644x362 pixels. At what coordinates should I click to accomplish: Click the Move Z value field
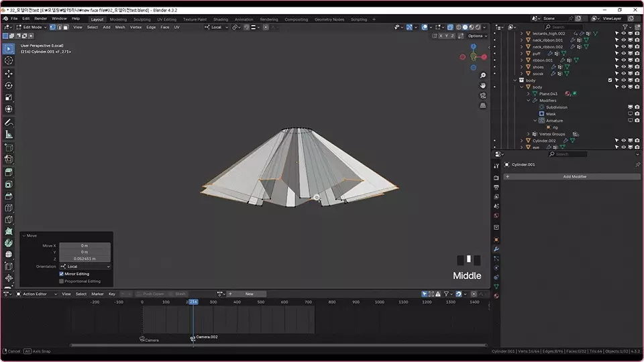[85, 259]
